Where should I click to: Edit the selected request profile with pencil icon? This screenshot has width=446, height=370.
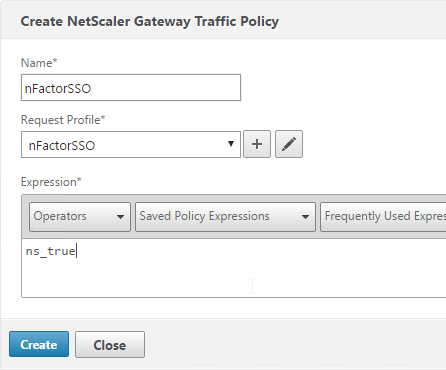(x=289, y=144)
